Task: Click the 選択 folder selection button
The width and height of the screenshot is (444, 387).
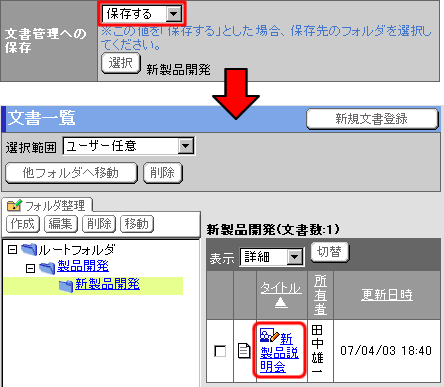Action: tap(121, 63)
